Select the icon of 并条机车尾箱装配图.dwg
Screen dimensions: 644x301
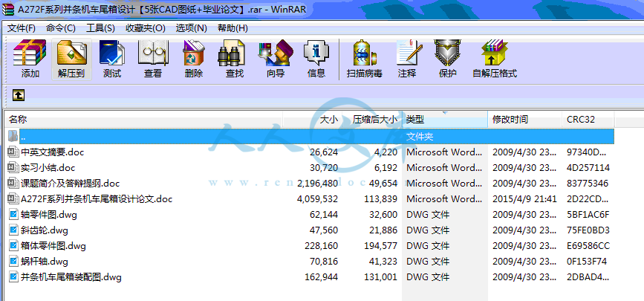[13, 277]
